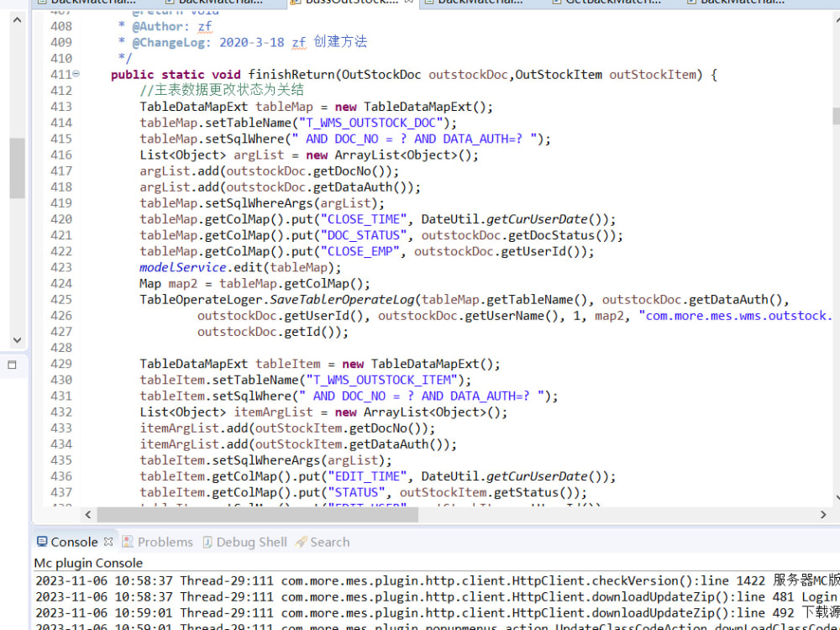Click the "com.more.mes.wms.outstock." string literal

pos(736,316)
